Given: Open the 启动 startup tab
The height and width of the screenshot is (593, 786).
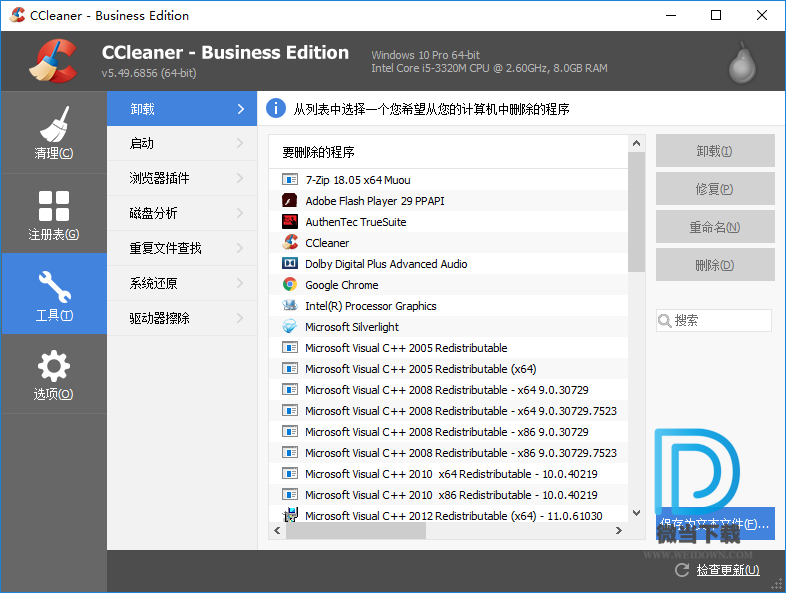Looking at the screenshot, I should click(x=182, y=143).
